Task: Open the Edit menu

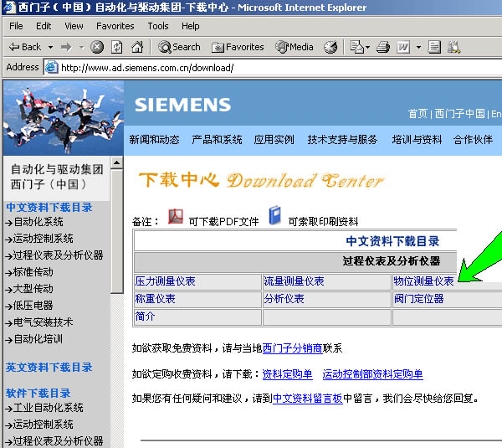Action: [44, 26]
